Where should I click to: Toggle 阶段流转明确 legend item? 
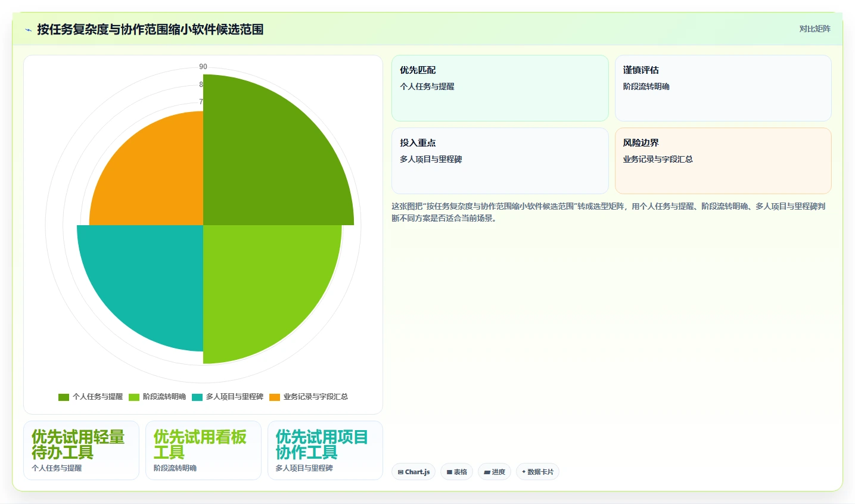click(x=157, y=397)
